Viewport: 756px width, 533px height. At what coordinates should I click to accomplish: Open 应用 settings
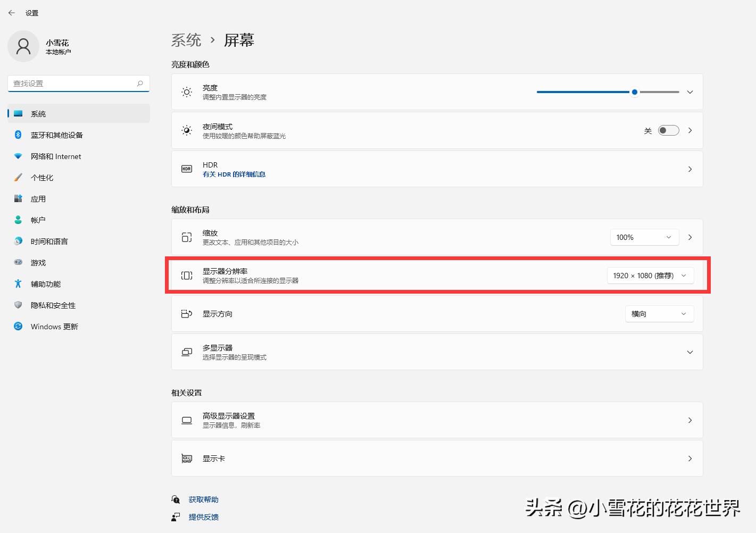click(x=79, y=199)
